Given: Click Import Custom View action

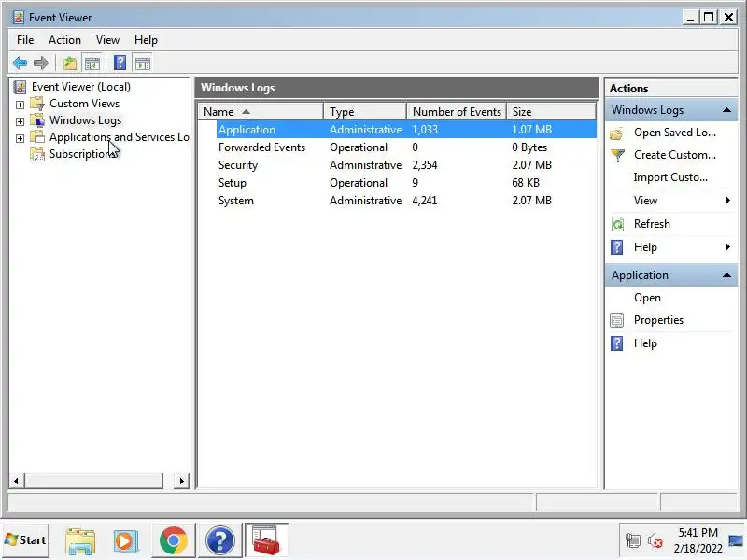Looking at the screenshot, I should (670, 177).
